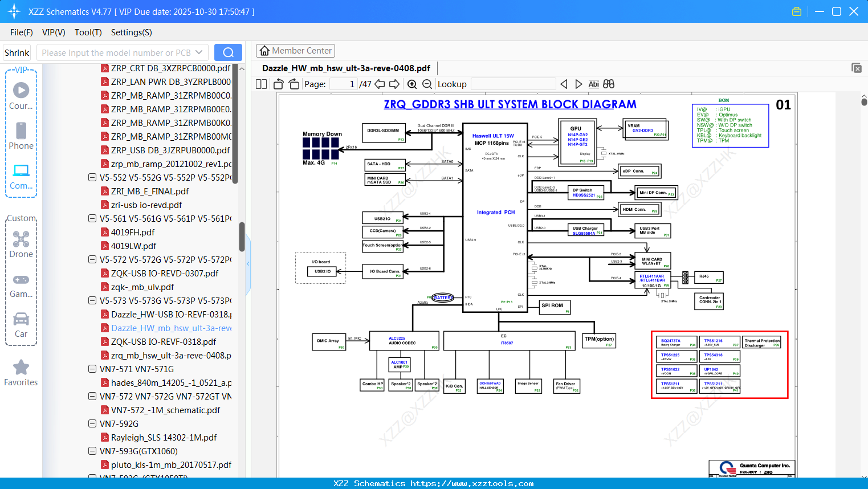This screenshot has width=868, height=489.
Task: Open the File(F) menu
Action: pos(22,32)
